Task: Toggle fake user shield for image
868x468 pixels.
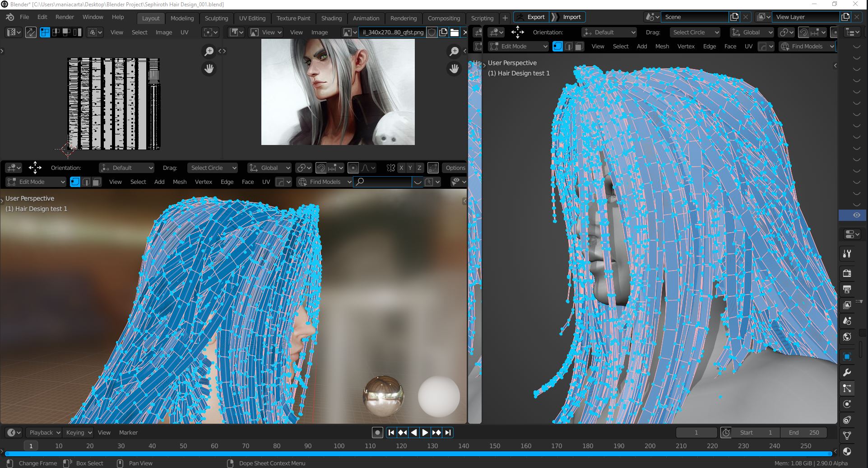Action: click(x=432, y=32)
